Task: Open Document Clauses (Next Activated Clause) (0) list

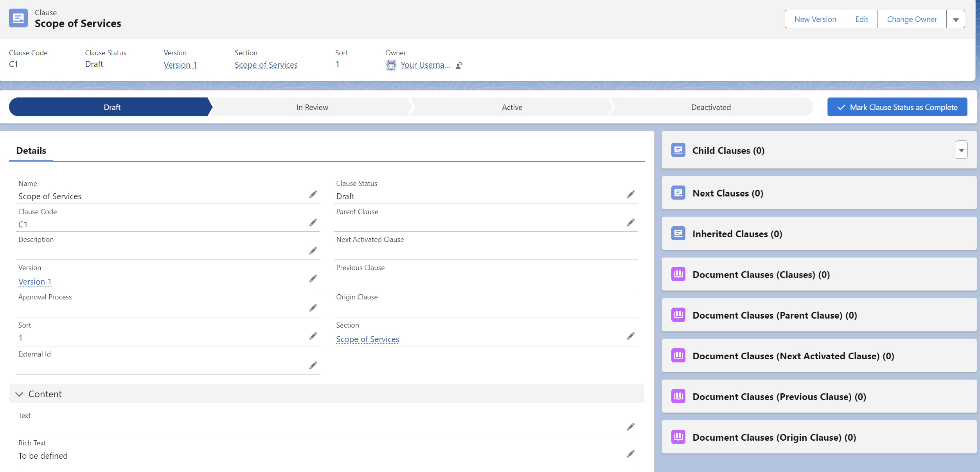Action: pyautogui.click(x=793, y=356)
